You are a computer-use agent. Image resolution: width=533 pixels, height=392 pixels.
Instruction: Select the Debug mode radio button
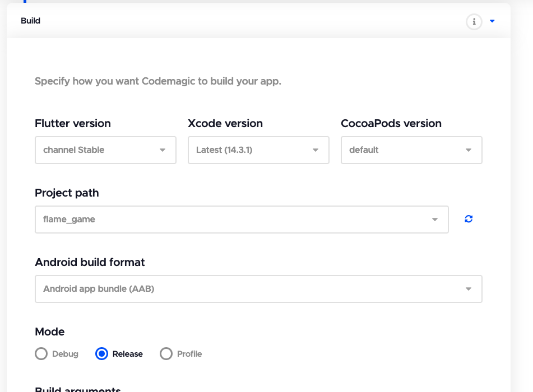click(41, 354)
